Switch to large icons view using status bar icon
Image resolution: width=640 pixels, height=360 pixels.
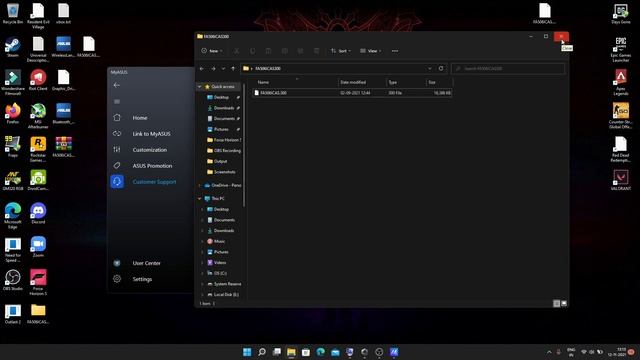click(564, 303)
